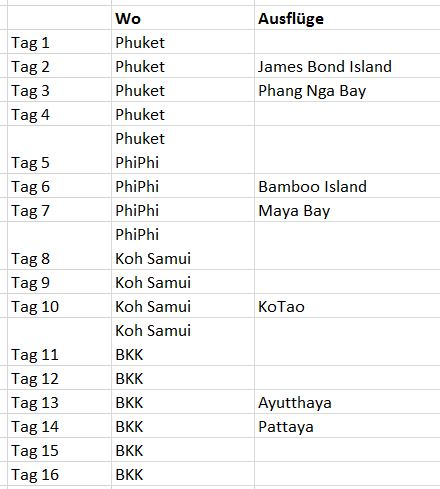Select the 'Ayutthaya' cell
This screenshot has height=489, width=440.
(x=347, y=402)
